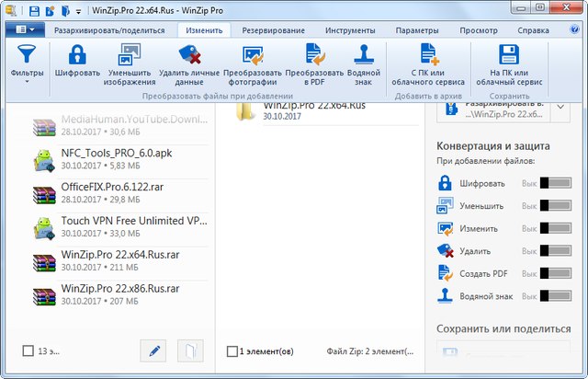588x379 pixels.
Task: Open the Инструменты tab
Action: [x=350, y=30]
